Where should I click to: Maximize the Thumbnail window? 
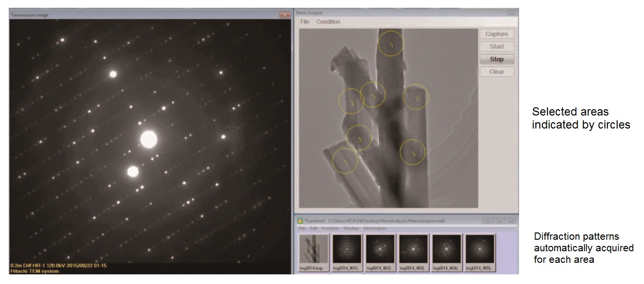(499, 221)
